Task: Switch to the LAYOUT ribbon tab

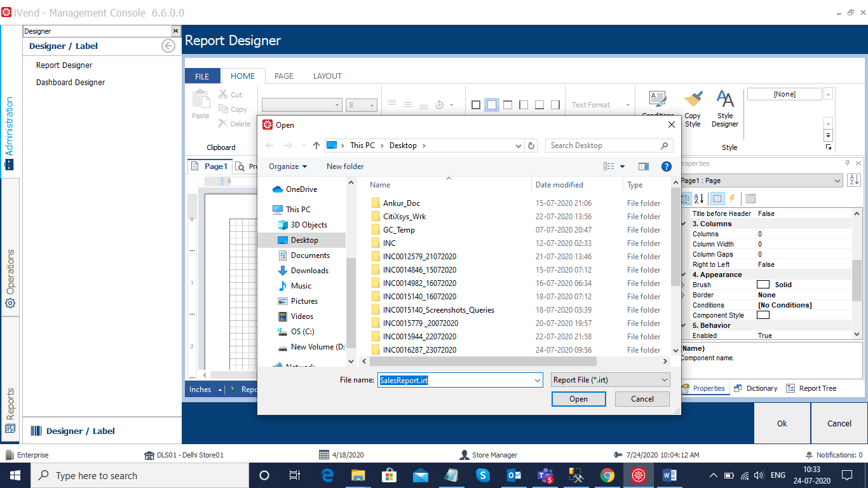Action: [327, 76]
